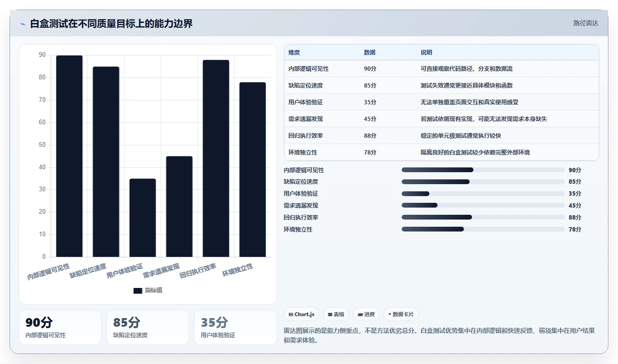This screenshot has height=364, width=618.
Task: Click the 内部逻辑可见性 progress bar
Action: coord(483,170)
